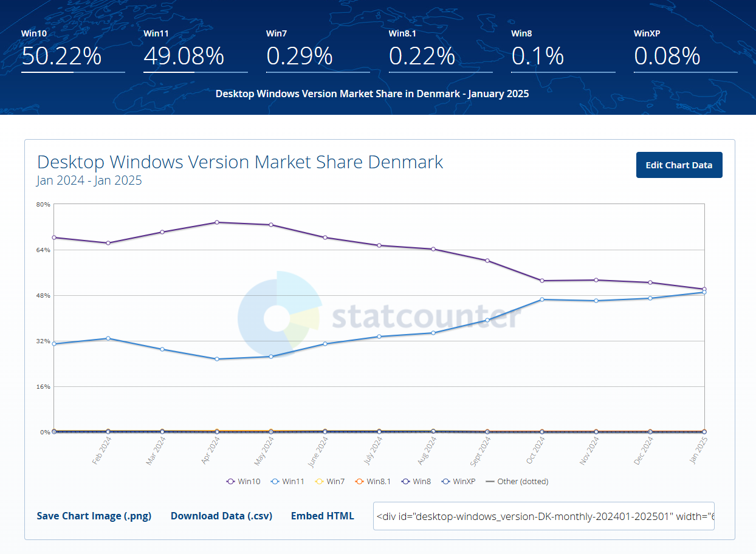Click the Jan 2025 Win11 data point

(703, 292)
